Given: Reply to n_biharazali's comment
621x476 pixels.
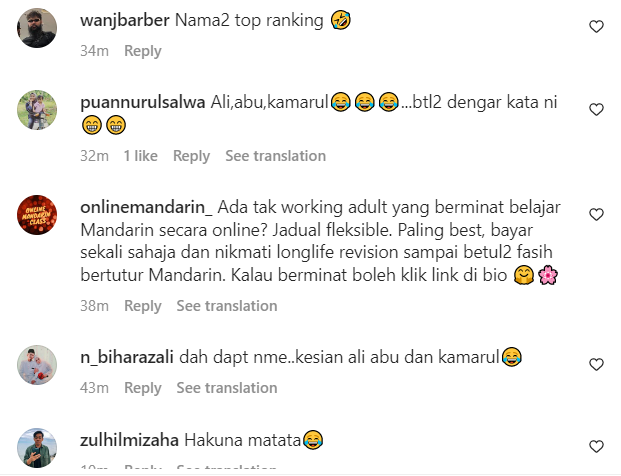Looking at the screenshot, I should 143,388.
